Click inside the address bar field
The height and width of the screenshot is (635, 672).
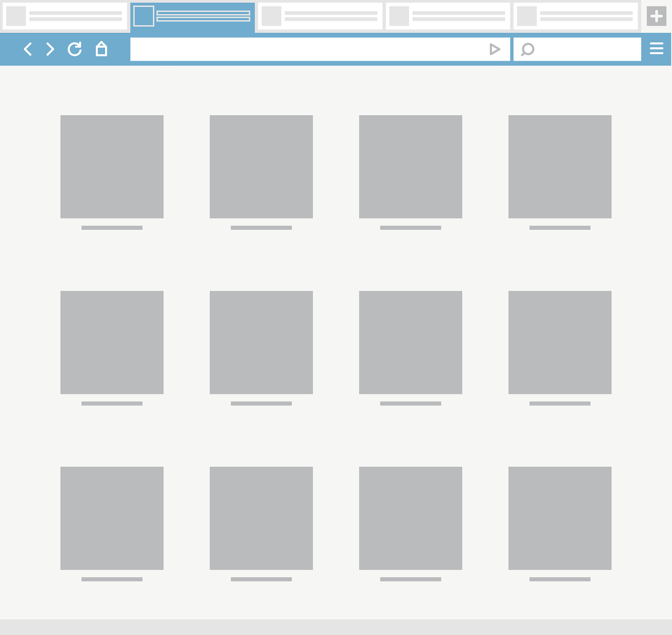click(320, 49)
